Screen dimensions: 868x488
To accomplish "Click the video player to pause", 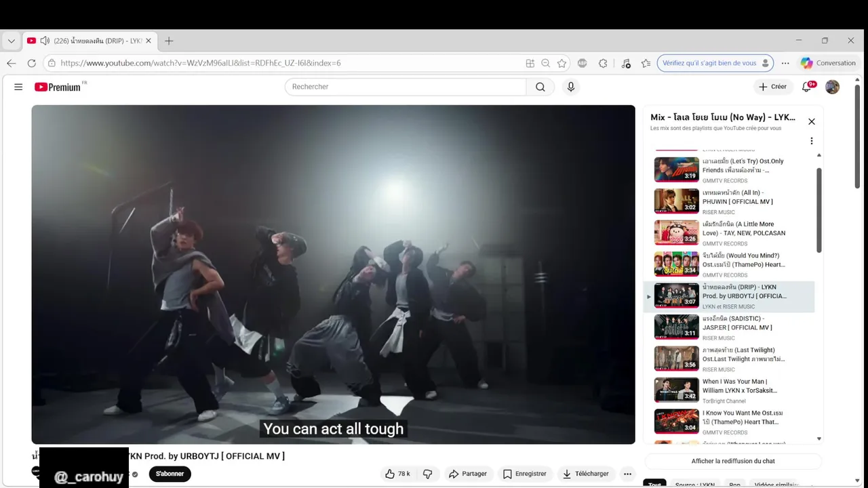I will (x=333, y=274).
